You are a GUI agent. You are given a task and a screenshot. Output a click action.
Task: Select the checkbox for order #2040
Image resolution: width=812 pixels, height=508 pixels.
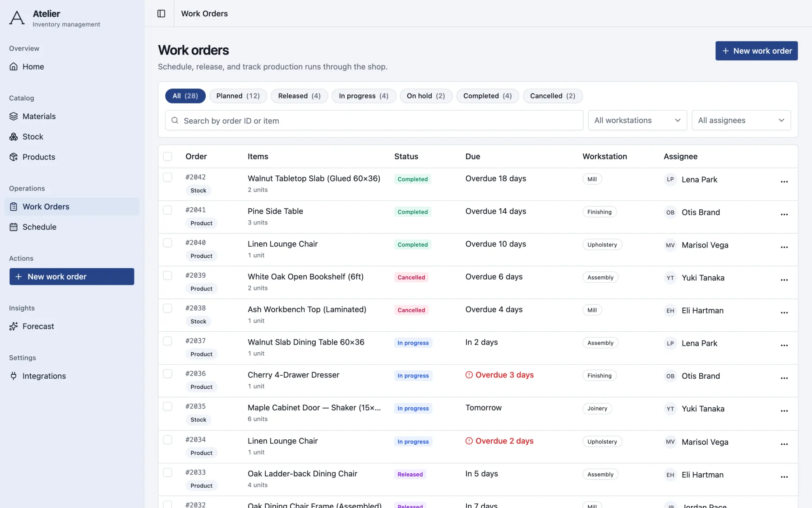(167, 242)
